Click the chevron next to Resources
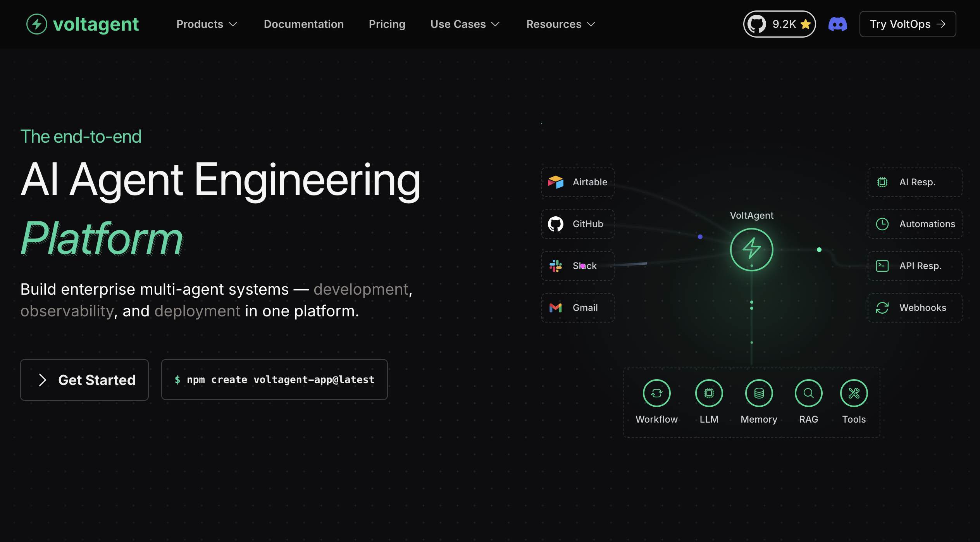Screen dimensions: 980x542 591,24
